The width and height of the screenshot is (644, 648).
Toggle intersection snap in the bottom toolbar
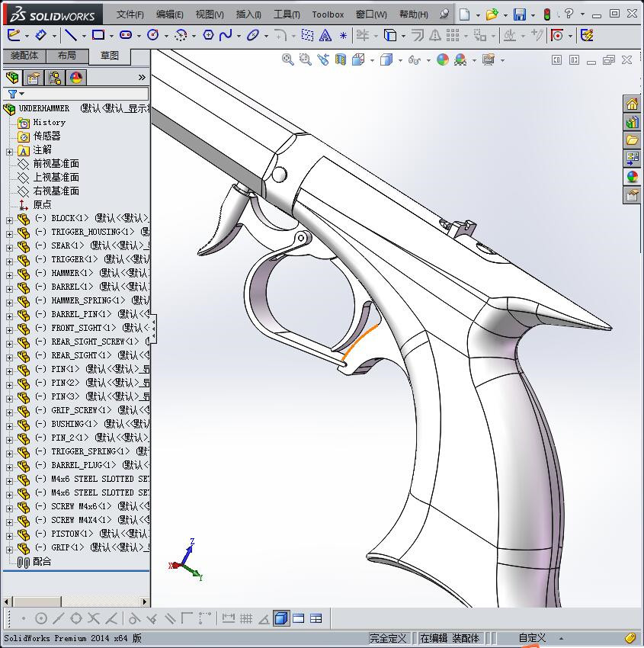pyautogui.click(x=94, y=619)
